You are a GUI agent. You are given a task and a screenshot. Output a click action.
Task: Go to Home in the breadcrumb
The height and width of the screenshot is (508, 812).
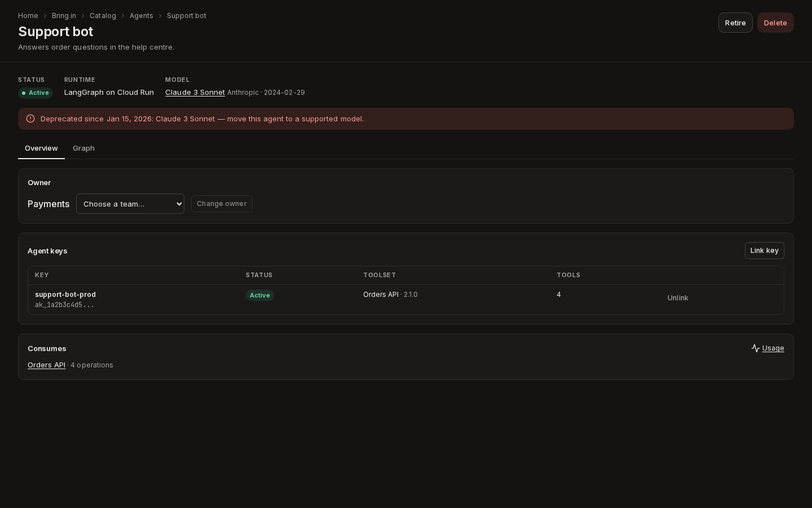coord(28,16)
